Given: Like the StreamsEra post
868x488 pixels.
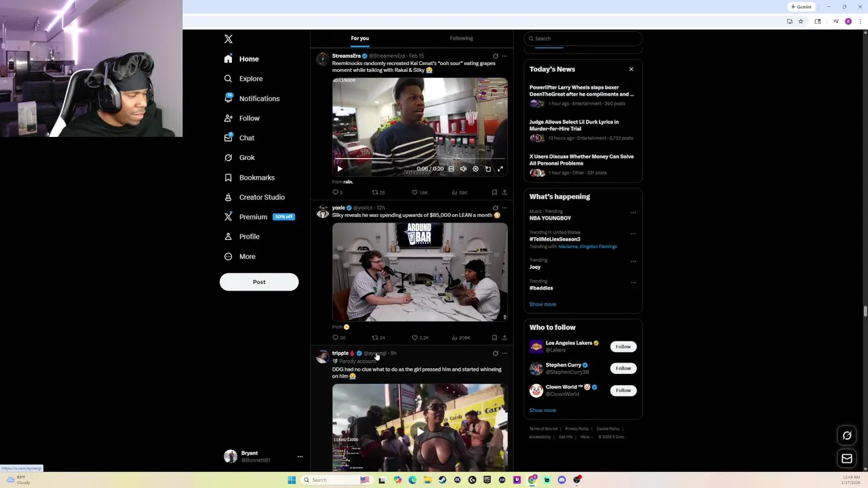Looking at the screenshot, I should 420,192.
